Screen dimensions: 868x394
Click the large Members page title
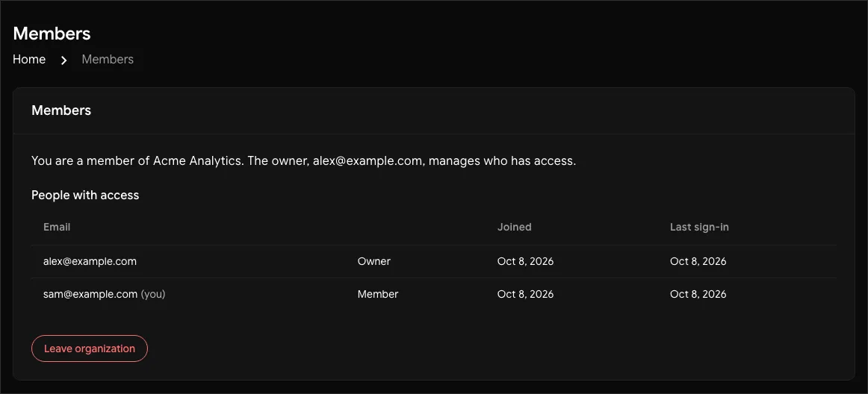[x=52, y=33]
